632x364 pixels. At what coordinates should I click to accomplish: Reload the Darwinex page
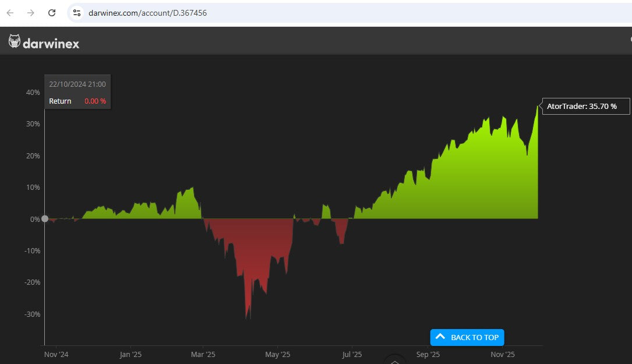click(x=52, y=13)
